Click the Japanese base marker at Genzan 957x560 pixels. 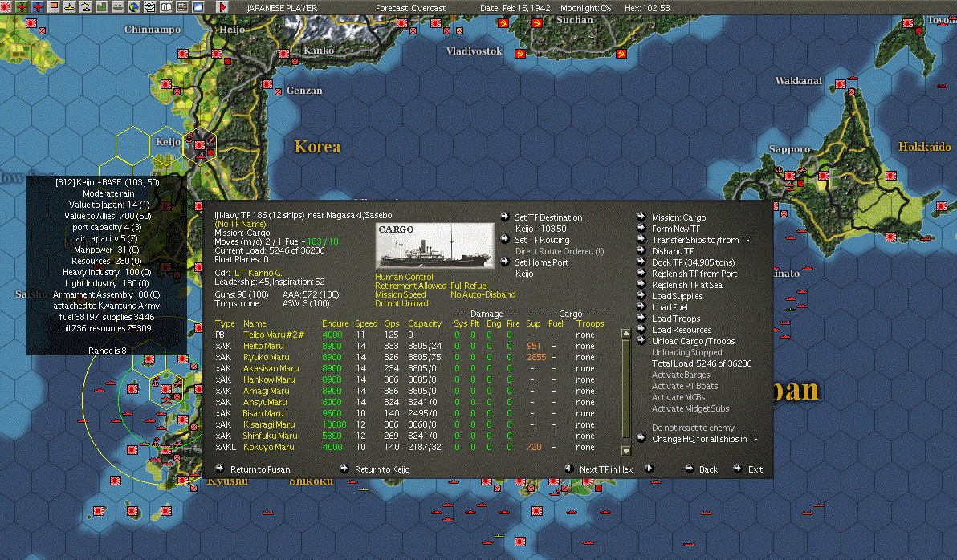tap(267, 84)
